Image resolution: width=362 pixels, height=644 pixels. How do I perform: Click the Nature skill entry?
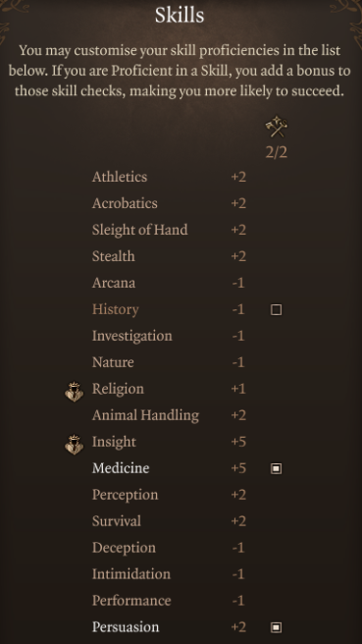(x=113, y=362)
